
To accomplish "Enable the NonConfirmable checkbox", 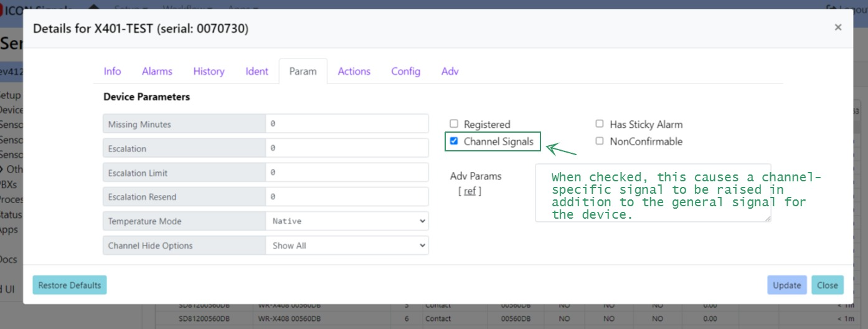I will point(600,141).
